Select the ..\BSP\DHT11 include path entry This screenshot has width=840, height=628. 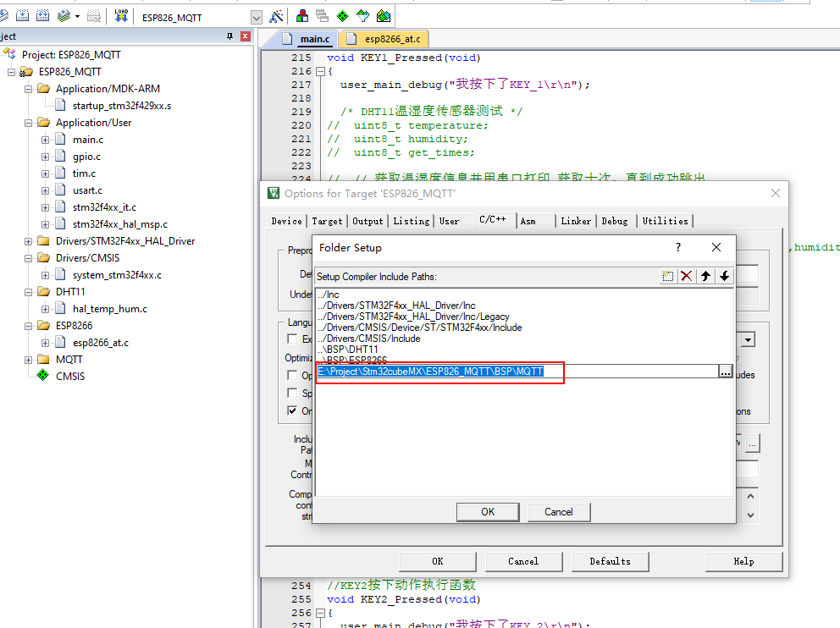click(x=348, y=349)
